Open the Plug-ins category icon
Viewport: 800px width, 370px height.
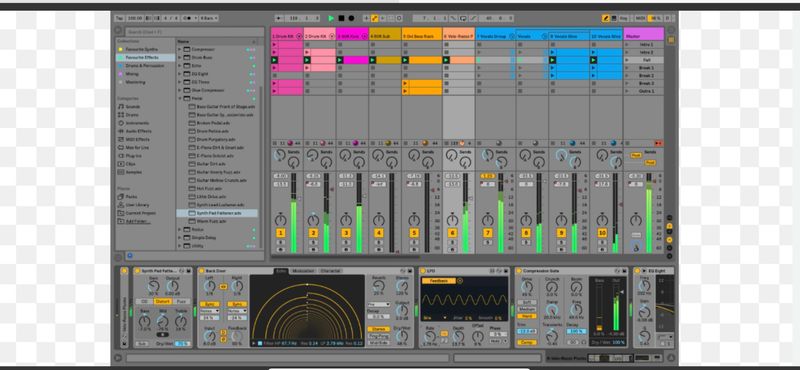[x=121, y=156]
